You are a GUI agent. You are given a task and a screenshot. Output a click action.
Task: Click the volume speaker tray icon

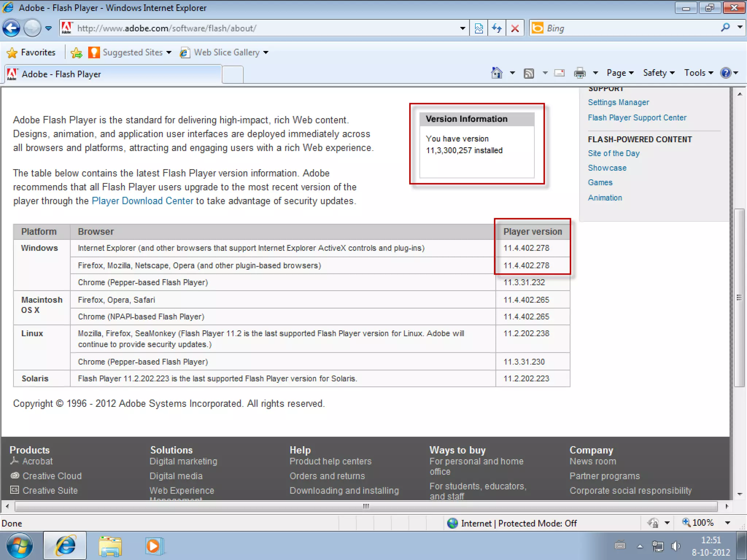(x=676, y=546)
